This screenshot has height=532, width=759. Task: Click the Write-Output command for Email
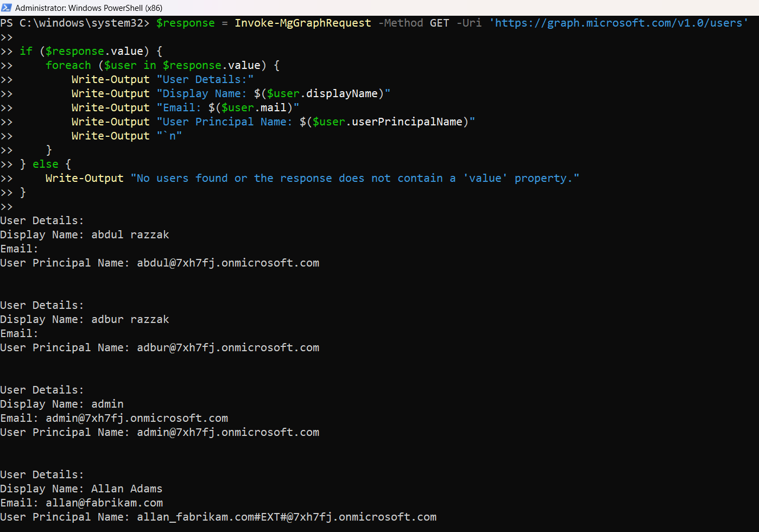pyautogui.click(x=110, y=107)
